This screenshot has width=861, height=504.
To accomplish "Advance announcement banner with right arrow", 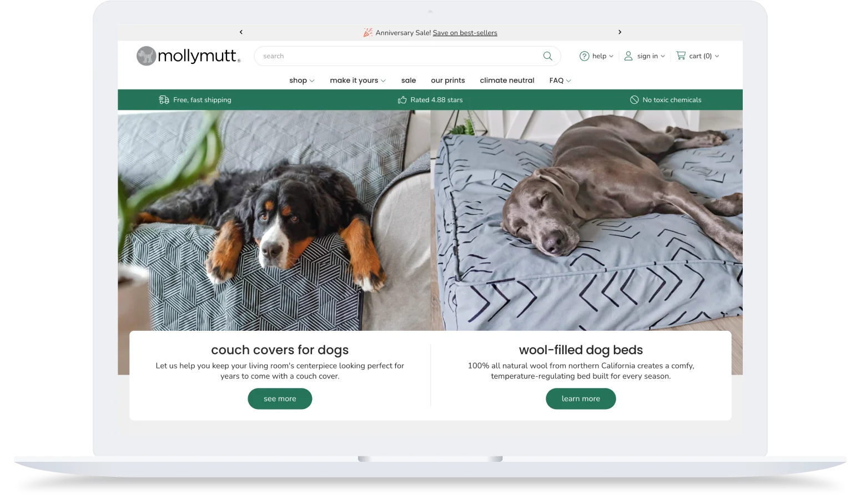I will point(620,32).
